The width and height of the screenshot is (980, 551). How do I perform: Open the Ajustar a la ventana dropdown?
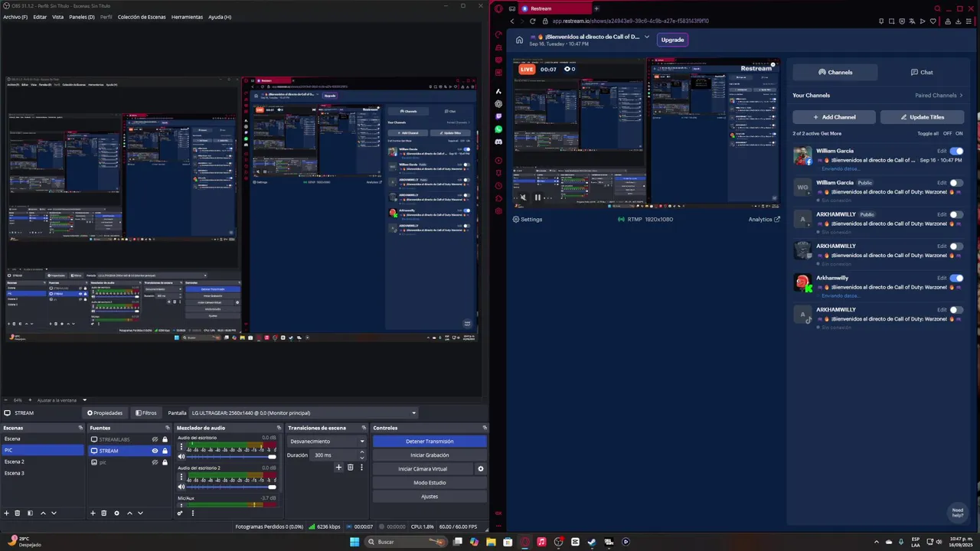click(x=61, y=400)
